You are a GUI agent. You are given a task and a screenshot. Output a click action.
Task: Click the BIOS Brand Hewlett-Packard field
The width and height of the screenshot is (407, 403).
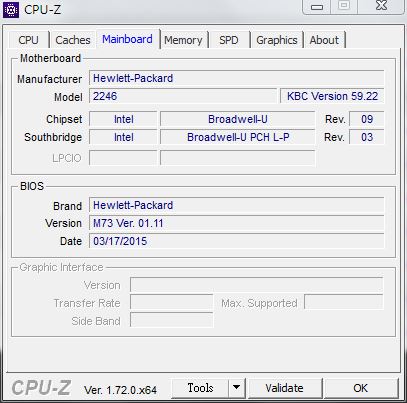237,205
